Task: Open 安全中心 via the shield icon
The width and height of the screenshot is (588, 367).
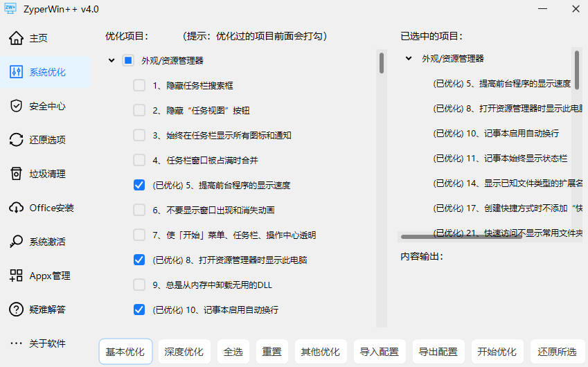Action: (x=17, y=106)
